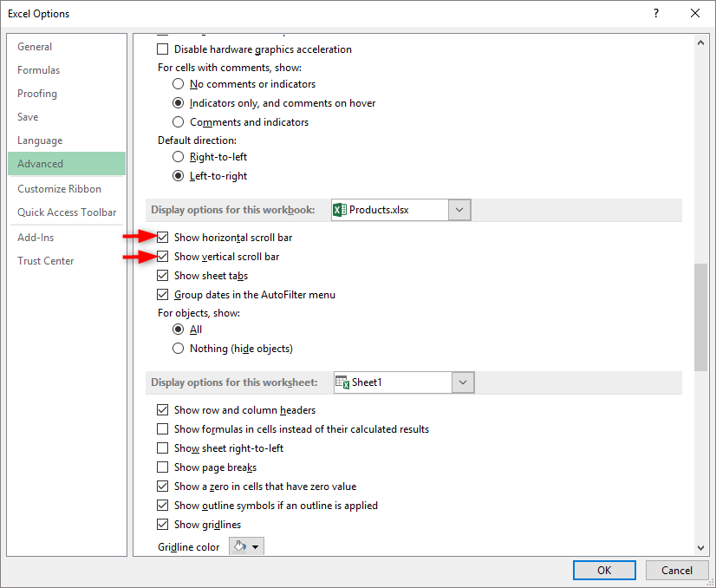
Task: Click the worksheet icon next to Sheet1
Action: coord(342,382)
